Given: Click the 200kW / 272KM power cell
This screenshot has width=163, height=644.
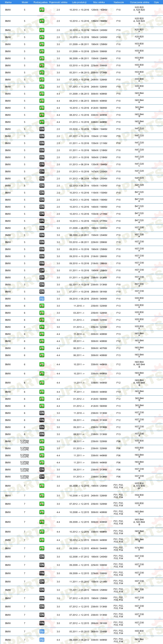Looking at the screenshot, I should point(99,73).
